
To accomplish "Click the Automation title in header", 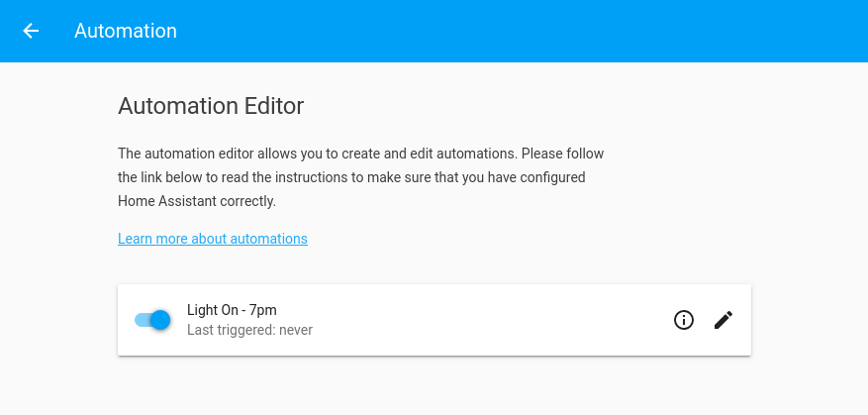I will pos(126,31).
